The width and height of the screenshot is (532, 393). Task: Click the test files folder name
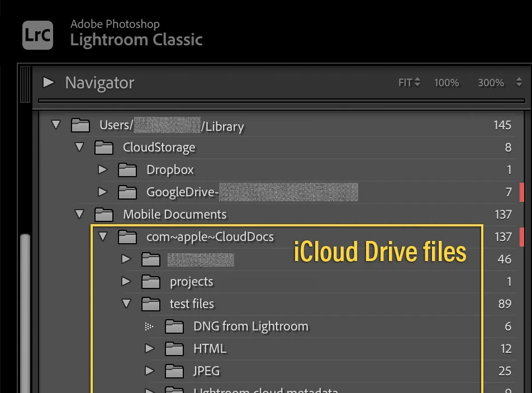192,304
